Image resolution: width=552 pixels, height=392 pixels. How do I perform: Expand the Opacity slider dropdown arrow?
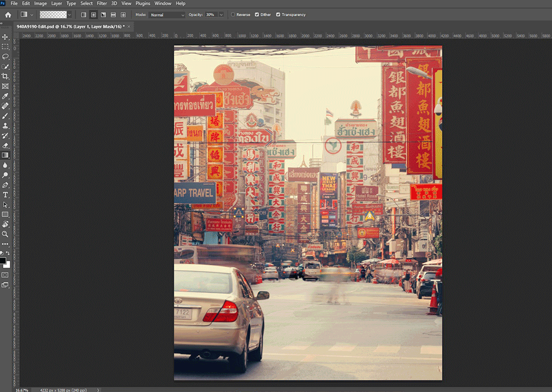(222, 15)
